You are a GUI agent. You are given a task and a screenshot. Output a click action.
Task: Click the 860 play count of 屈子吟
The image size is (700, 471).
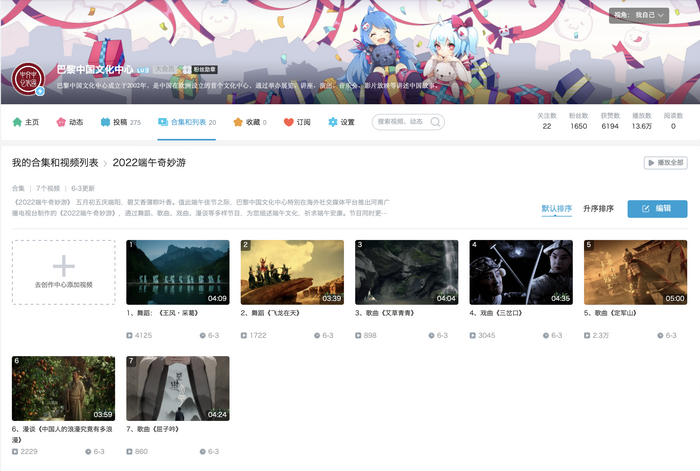pyautogui.click(x=137, y=451)
